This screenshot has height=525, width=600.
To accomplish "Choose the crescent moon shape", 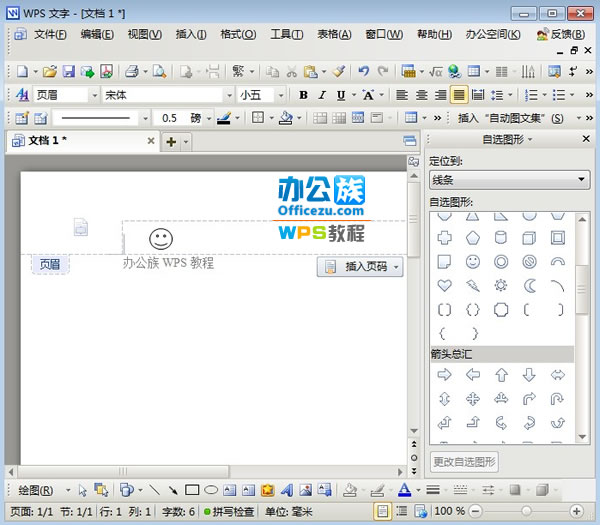I will click(529, 286).
